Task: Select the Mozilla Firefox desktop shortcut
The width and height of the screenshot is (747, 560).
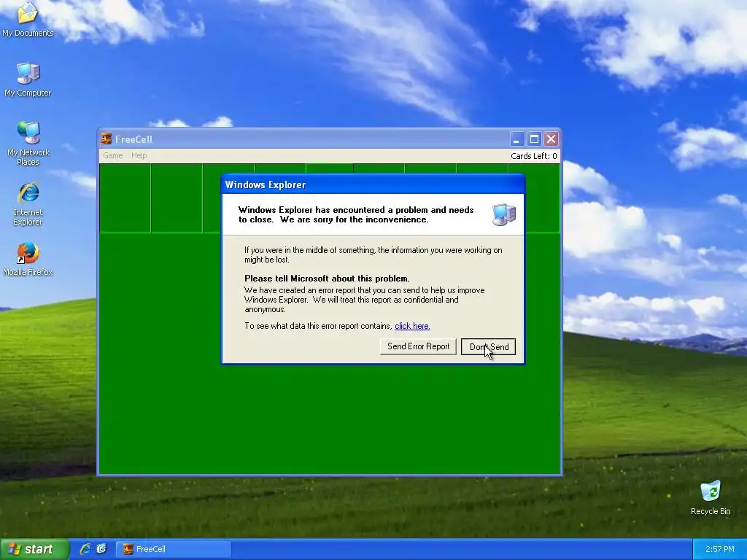Action: [x=28, y=260]
